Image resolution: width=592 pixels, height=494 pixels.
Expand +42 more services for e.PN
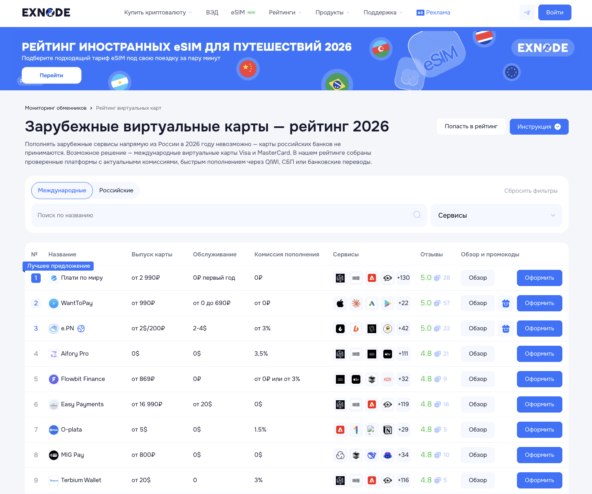click(403, 329)
